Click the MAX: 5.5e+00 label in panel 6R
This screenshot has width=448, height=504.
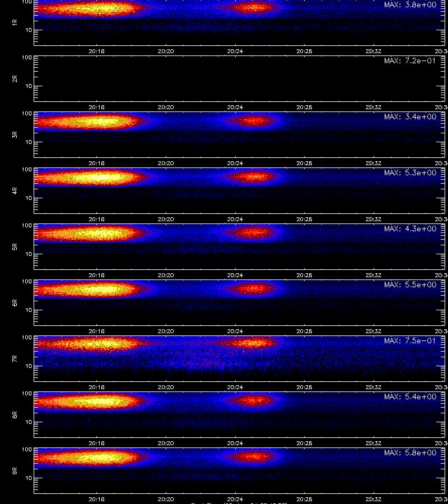click(x=410, y=285)
